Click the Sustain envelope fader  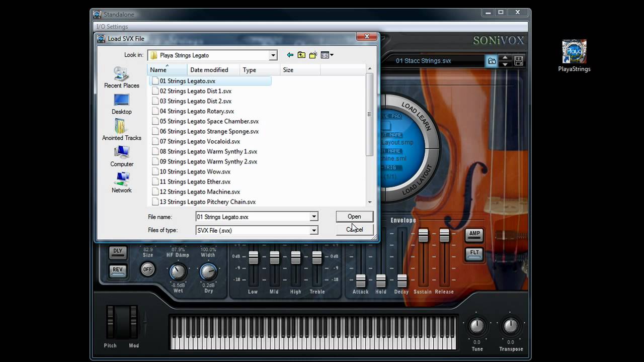pyautogui.click(x=423, y=235)
